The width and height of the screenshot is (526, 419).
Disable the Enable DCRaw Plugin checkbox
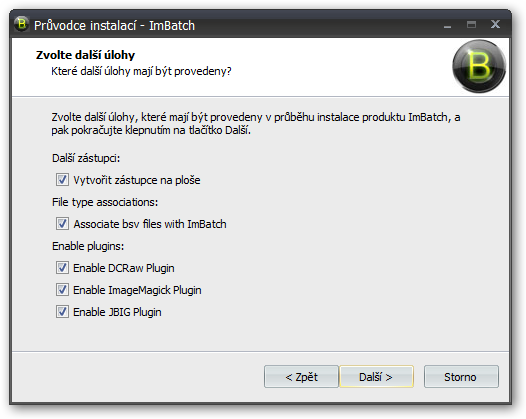point(62,268)
